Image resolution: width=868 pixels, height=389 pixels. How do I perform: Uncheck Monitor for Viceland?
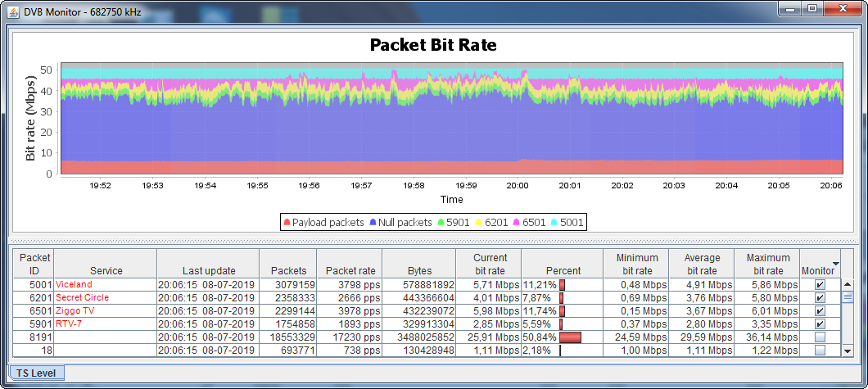(x=820, y=284)
